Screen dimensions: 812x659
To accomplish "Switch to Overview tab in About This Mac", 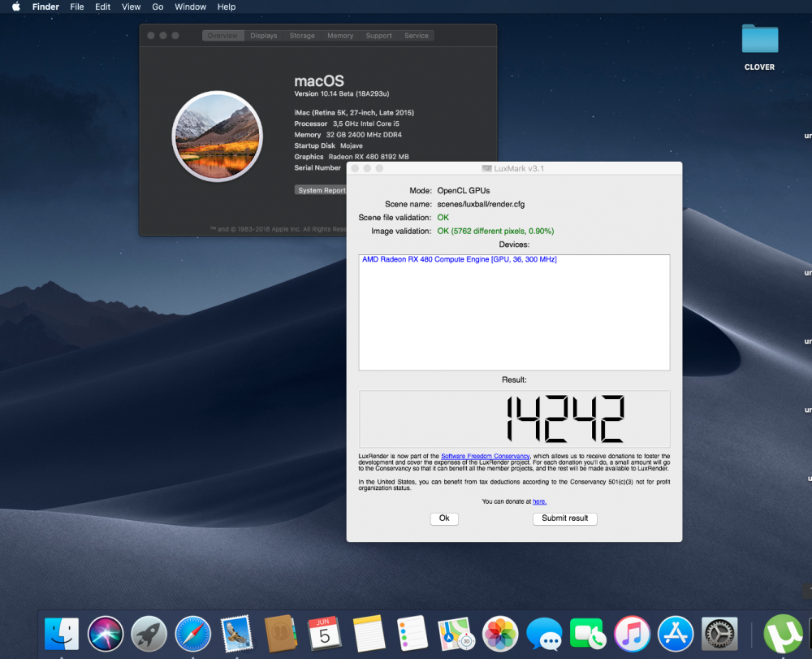I will [x=222, y=36].
